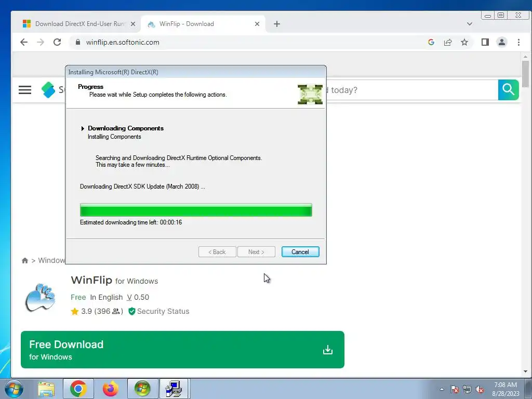532x399 pixels.
Task: Click the scrollbar up arrow
Action: click(525, 56)
